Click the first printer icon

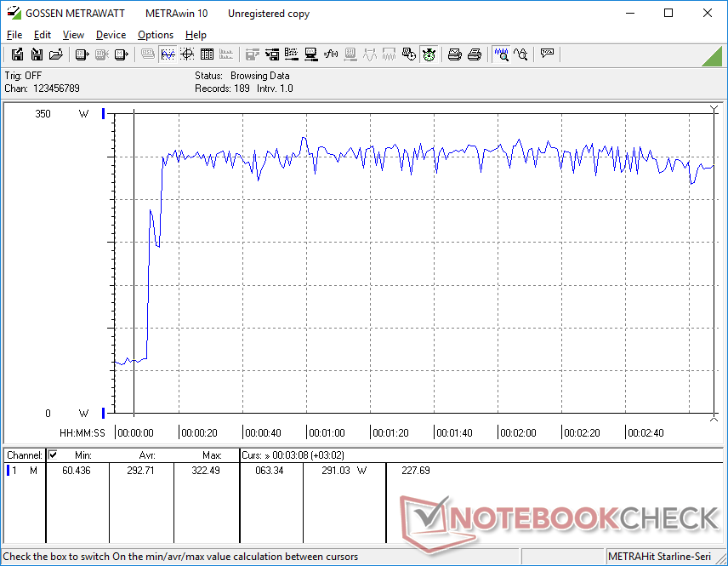[454, 54]
